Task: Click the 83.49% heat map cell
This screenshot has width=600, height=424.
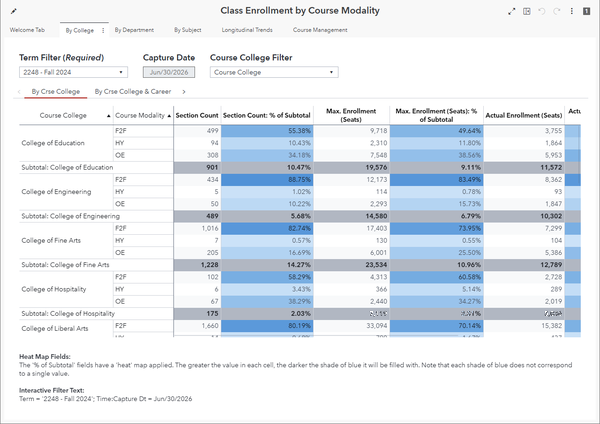Action: coord(436,179)
